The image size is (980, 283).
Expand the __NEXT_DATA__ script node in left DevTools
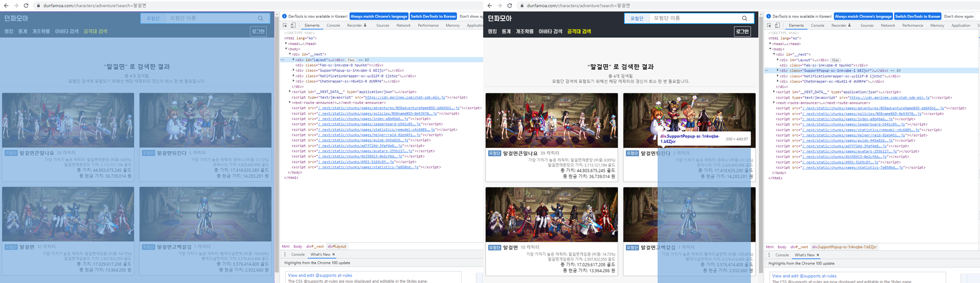(x=290, y=92)
